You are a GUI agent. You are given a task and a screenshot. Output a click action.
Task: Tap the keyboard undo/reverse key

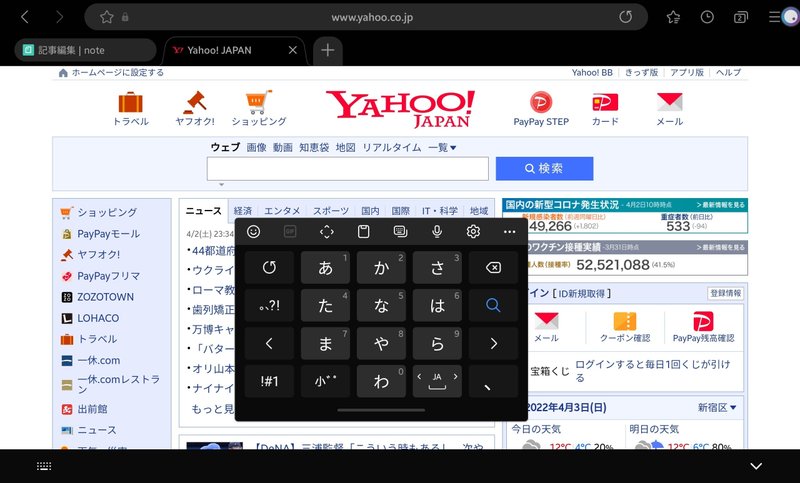[269, 267]
